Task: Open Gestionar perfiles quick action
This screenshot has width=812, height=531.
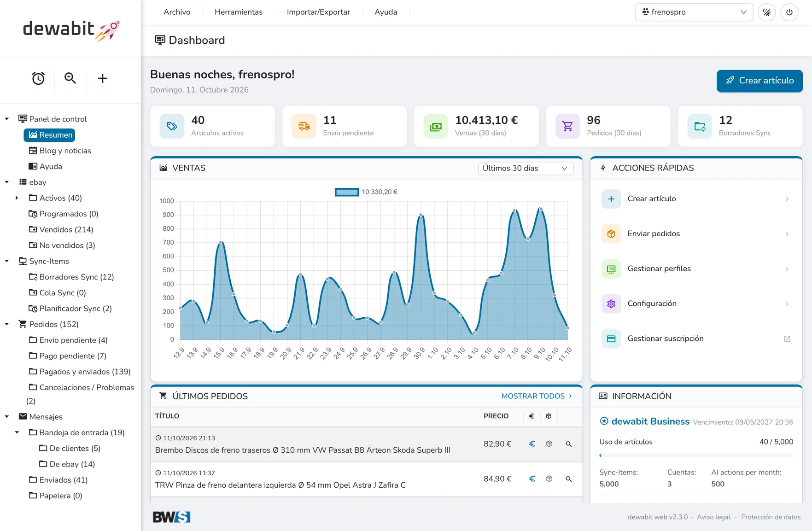Action: tap(696, 269)
